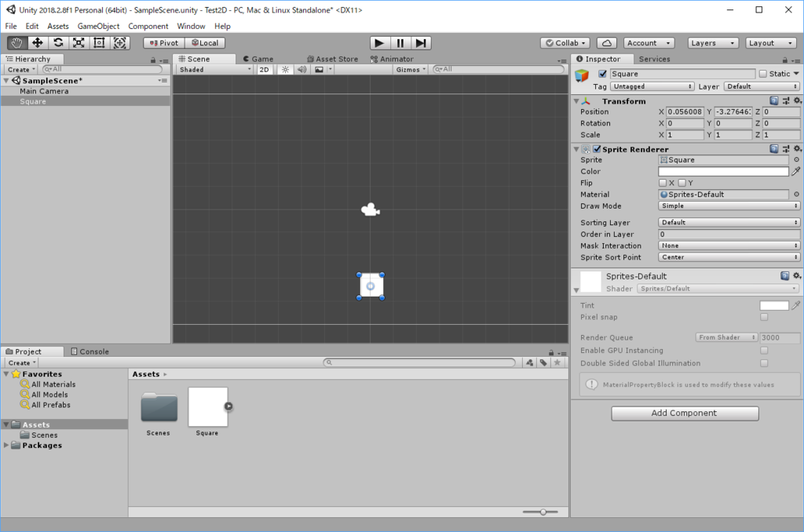Toggle the Pivot button

coord(164,43)
